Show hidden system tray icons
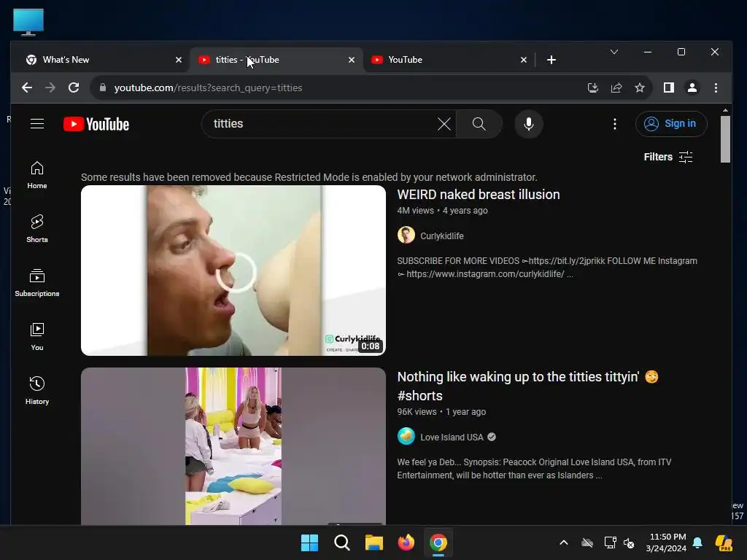Screen dimensions: 747x560 tap(564, 542)
